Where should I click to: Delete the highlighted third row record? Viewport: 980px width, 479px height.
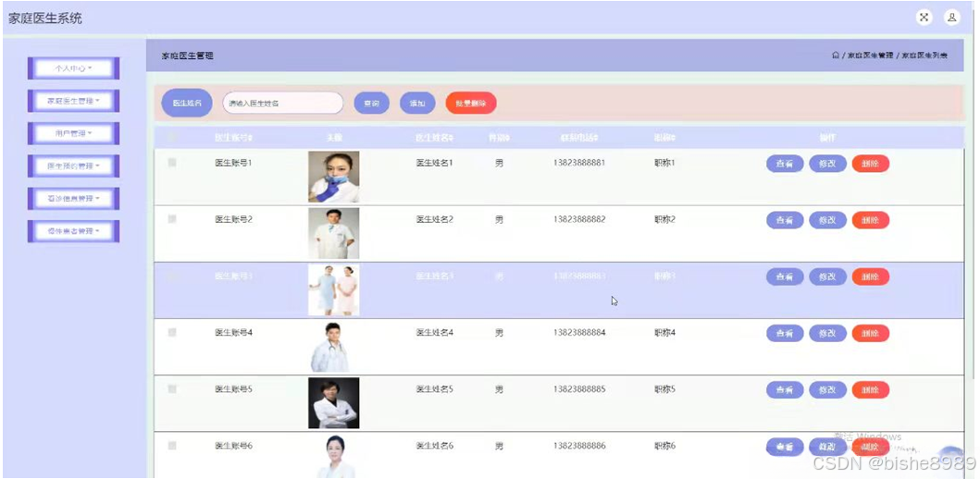pyautogui.click(x=871, y=276)
